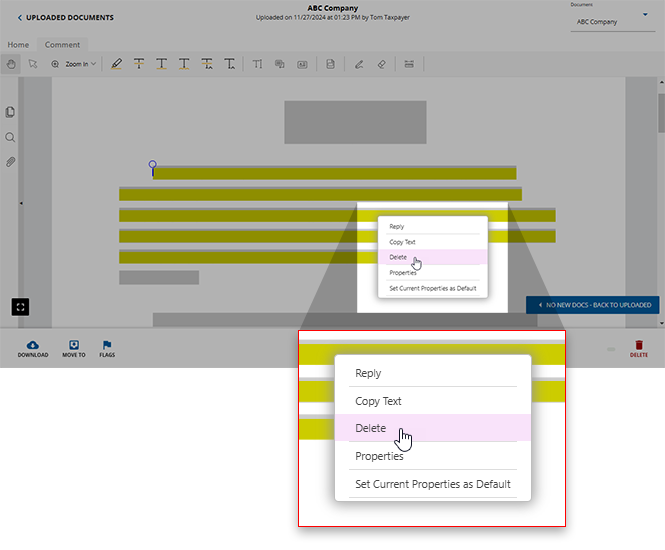The height and width of the screenshot is (550, 665).
Task: Go back to Uploaded Documents
Action: coord(66,18)
